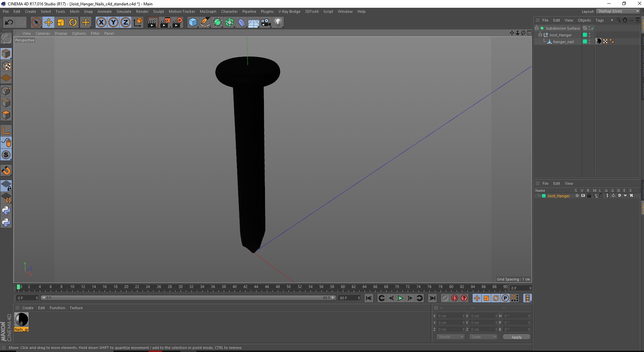Activate the Move tool in top toolbar
This screenshot has width=644, height=352.
click(x=48, y=23)
